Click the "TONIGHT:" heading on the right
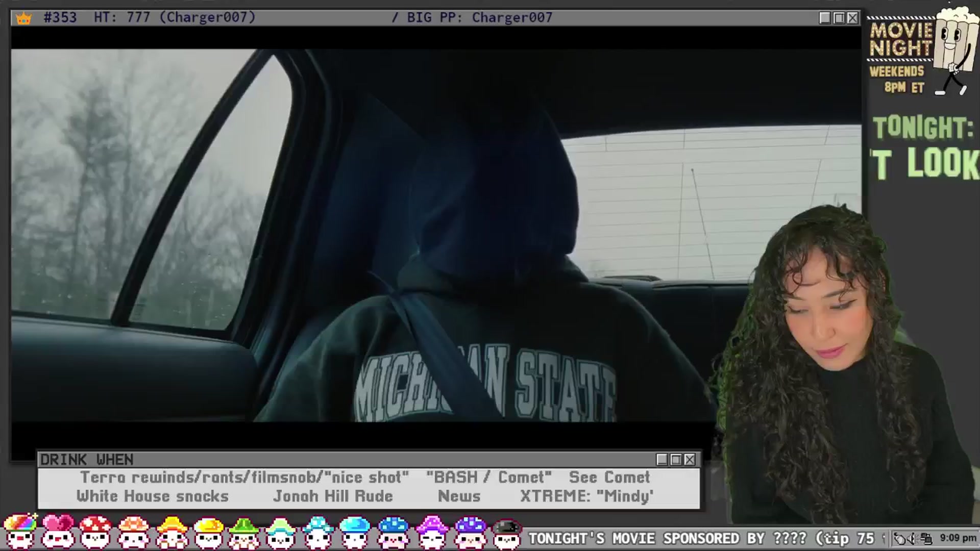The image size is (980, 551). click(x=923, y=128)
